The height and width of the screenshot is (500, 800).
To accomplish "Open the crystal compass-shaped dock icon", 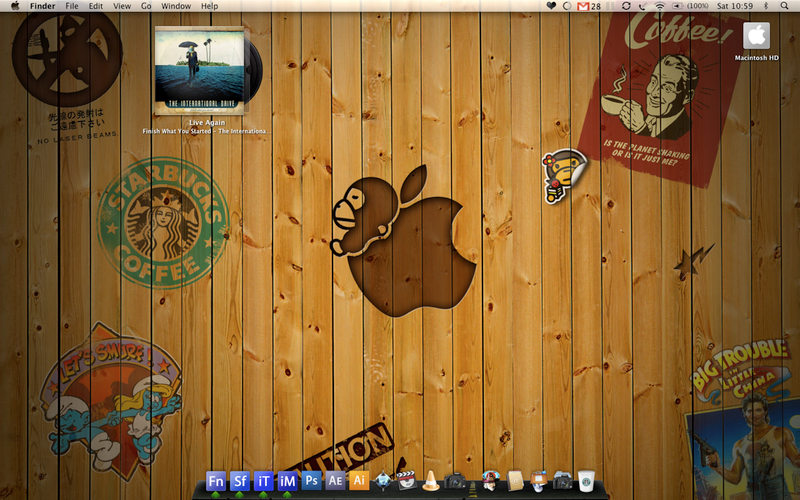I will 383,481.
